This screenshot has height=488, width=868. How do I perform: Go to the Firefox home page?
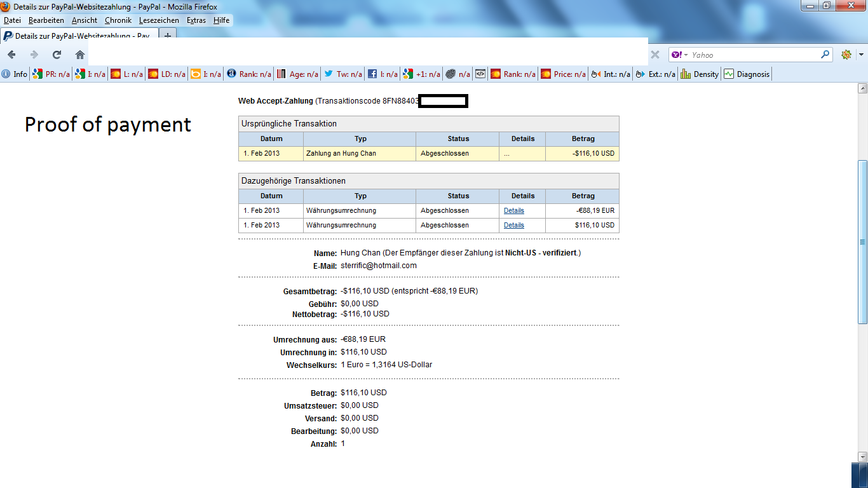(80, 55)
